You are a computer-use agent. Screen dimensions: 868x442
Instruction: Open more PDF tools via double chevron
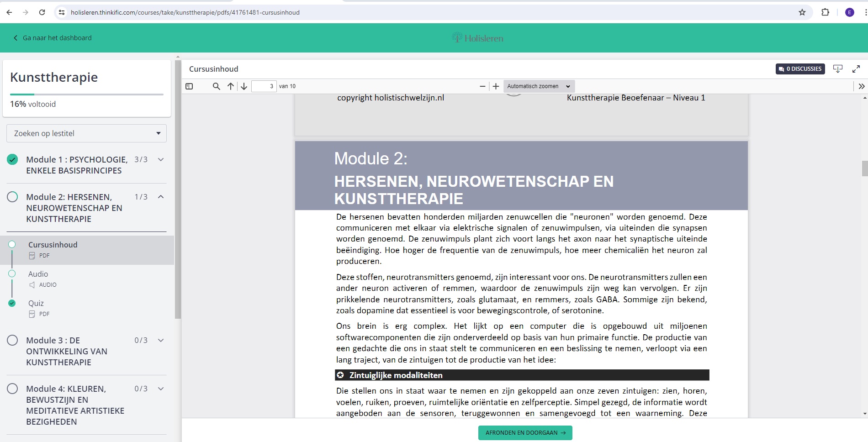862,86
